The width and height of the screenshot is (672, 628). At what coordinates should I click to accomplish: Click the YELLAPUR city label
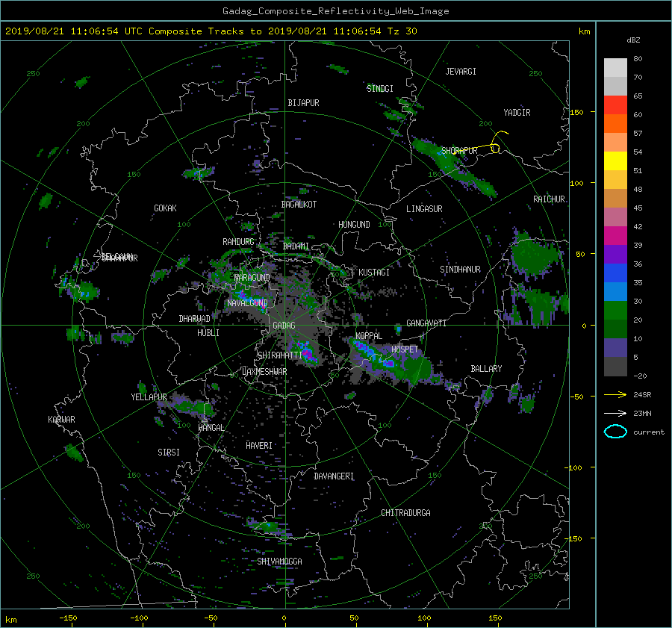pyautogui.click(x=149, y=397)
